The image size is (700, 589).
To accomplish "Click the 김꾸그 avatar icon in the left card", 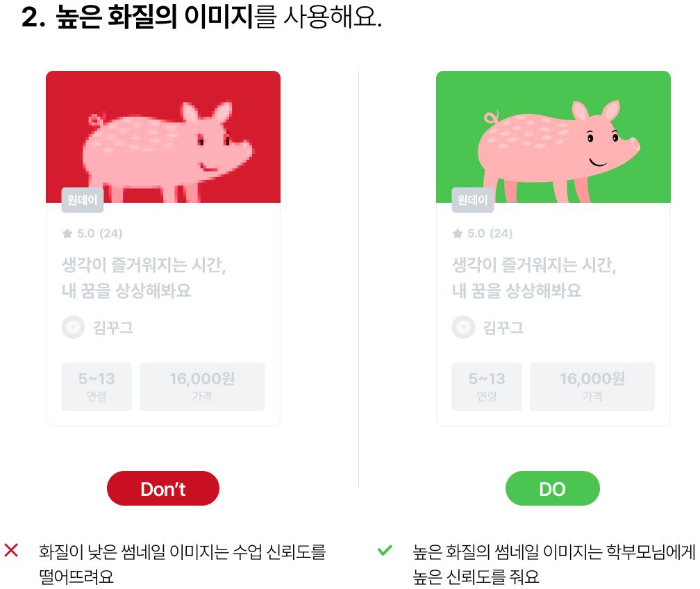I will pos(73,327).
